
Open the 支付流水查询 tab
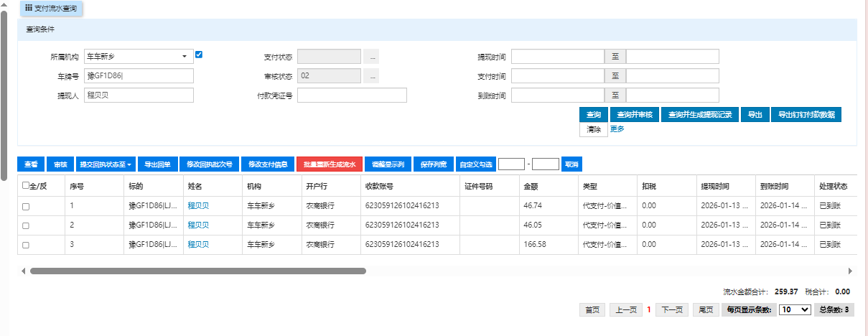[x=50, y=9]
